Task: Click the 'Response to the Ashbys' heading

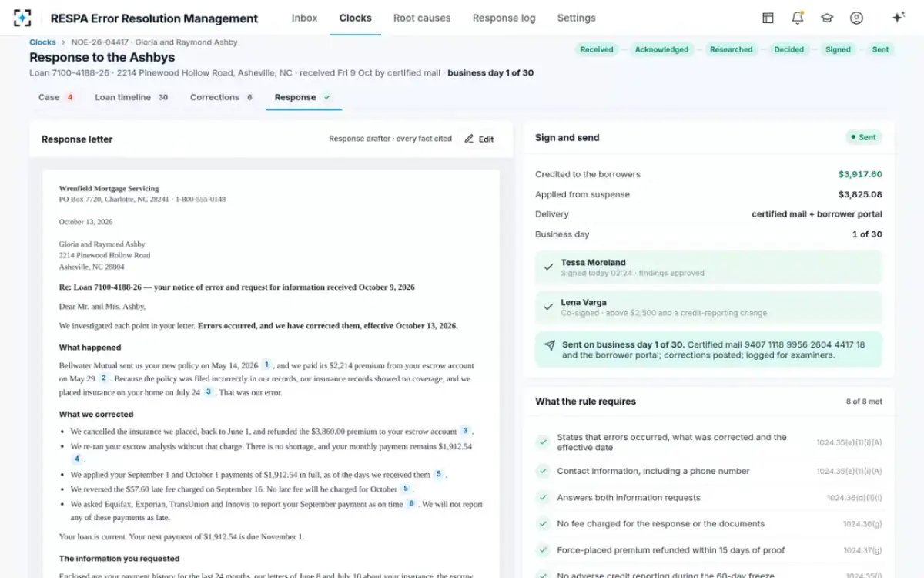Action: coord(102,57)
